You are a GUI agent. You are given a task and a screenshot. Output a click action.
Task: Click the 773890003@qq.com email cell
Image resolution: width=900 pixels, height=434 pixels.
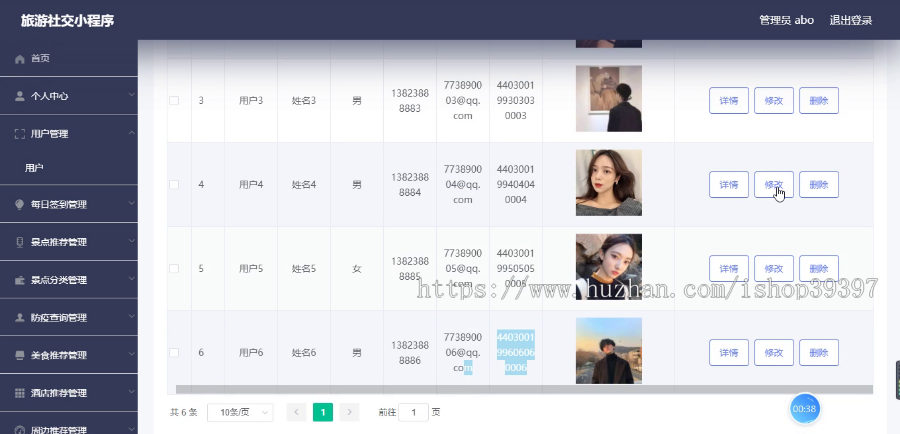tap(463, 100)
